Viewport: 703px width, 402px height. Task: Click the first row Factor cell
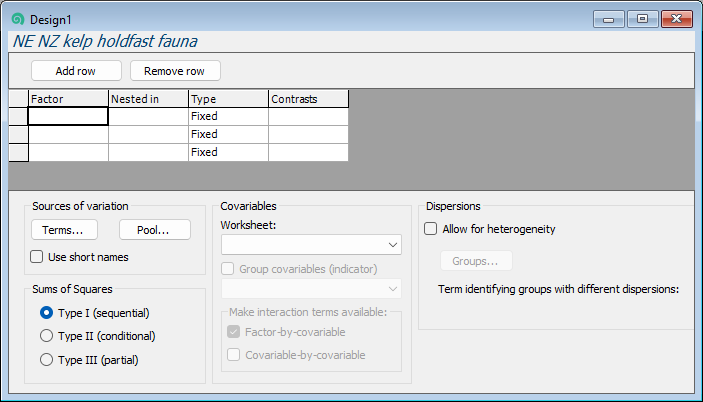pos(68,116)
